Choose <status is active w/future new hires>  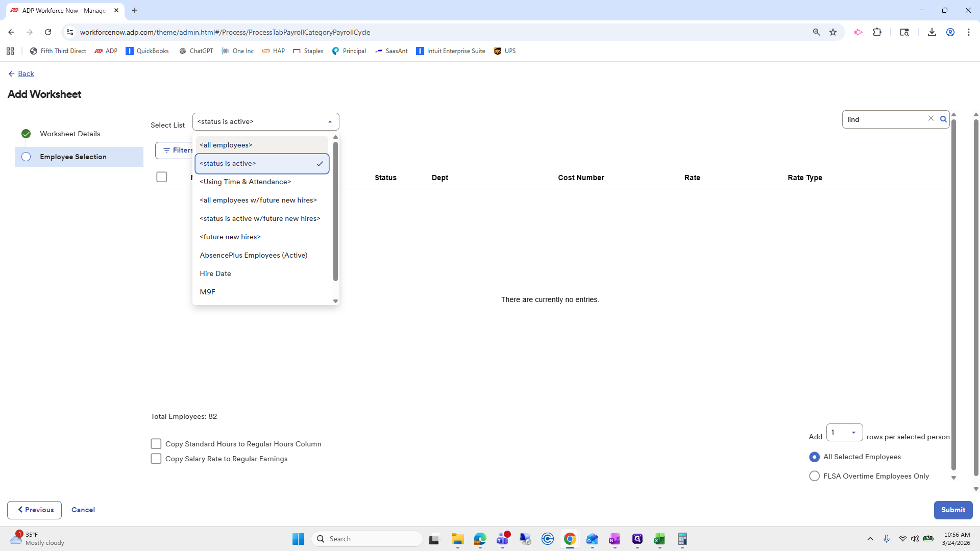point(262,218)
